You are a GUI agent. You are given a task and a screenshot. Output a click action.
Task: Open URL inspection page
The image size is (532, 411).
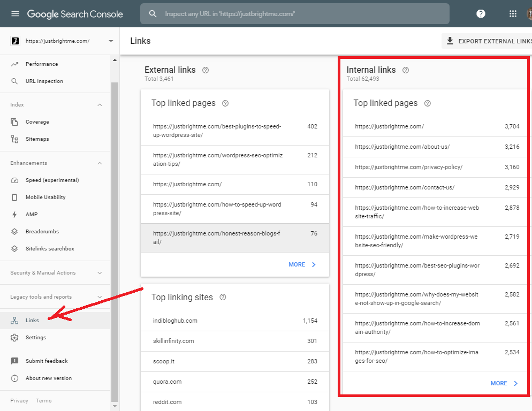pyautogui.click(x=55, y=81)
